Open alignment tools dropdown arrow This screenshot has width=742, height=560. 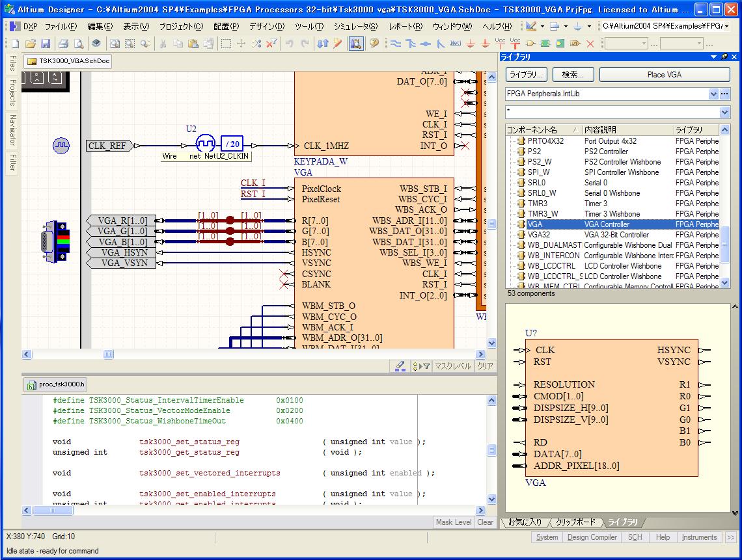[x=566, y=27]
